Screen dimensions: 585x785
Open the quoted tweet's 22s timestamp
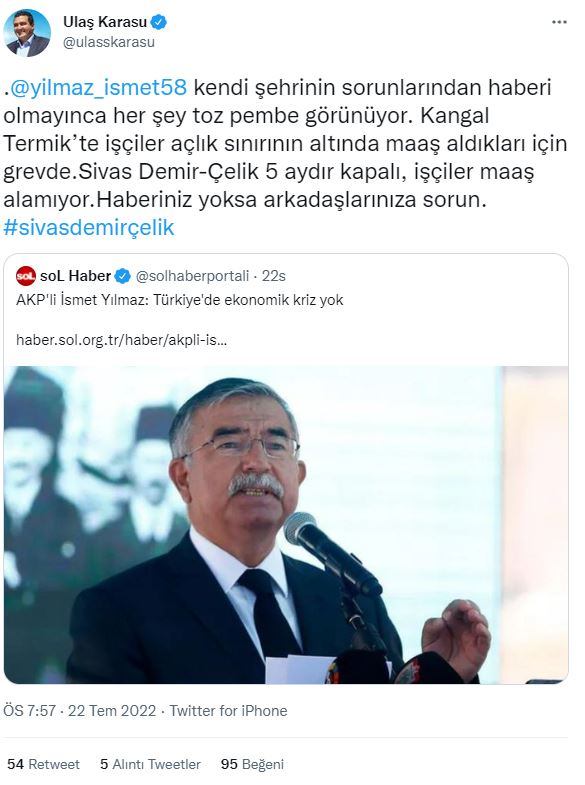pos(274,276)
